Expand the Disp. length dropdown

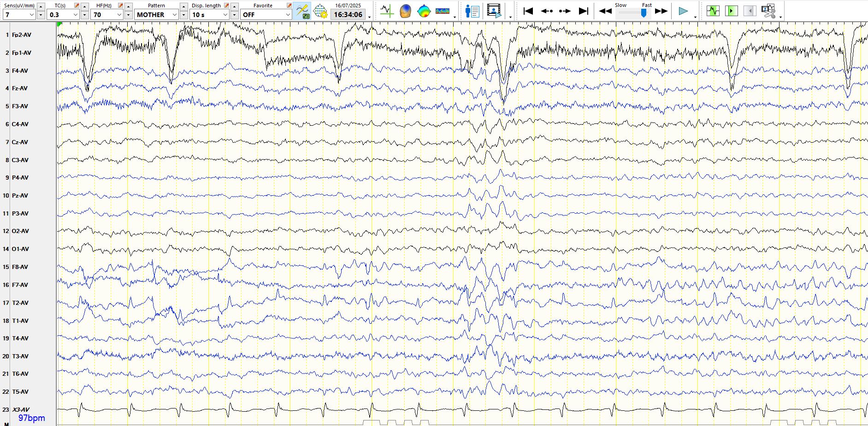[x=225, y=15]
